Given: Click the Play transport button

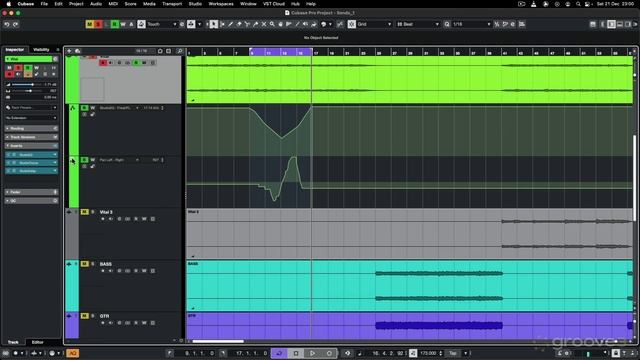Looking at the screenshot, I should [x=312, y=353].
